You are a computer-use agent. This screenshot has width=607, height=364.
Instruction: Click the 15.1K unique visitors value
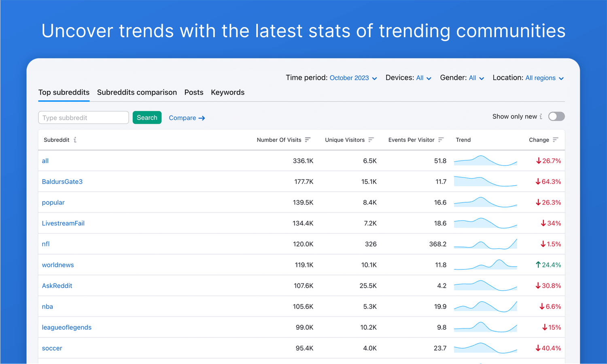tap(369, 182)
